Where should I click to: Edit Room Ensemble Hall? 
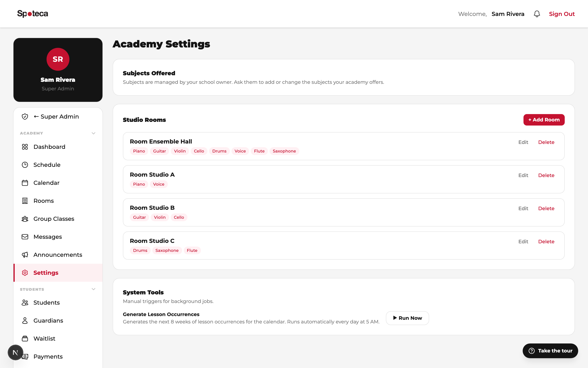tap(523, 142)
